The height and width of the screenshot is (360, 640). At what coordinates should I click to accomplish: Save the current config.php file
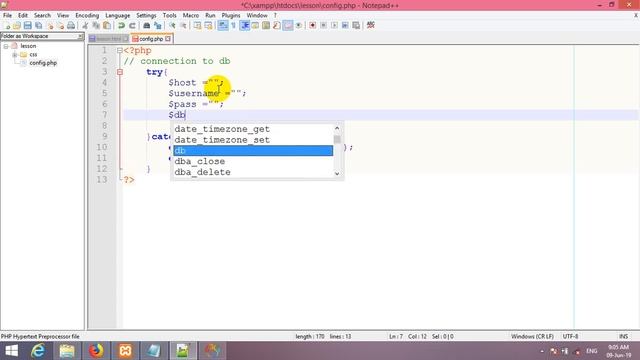(27, 25)
